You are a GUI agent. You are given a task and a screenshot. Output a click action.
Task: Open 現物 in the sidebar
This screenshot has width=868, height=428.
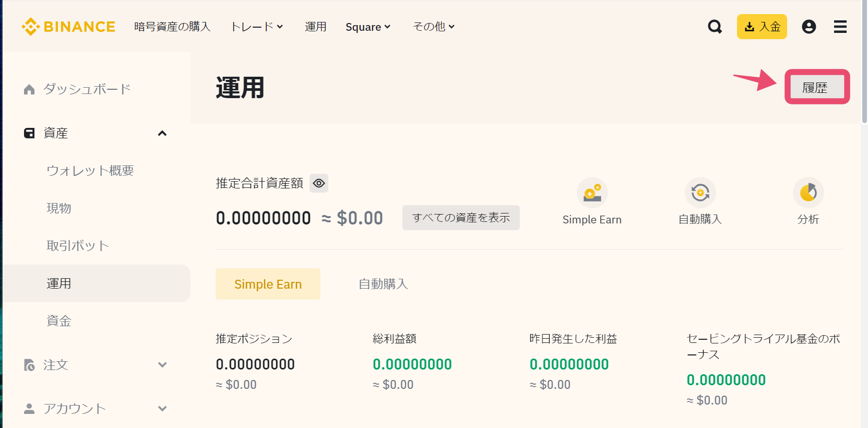pyautogui.click(x=59, y=208)
